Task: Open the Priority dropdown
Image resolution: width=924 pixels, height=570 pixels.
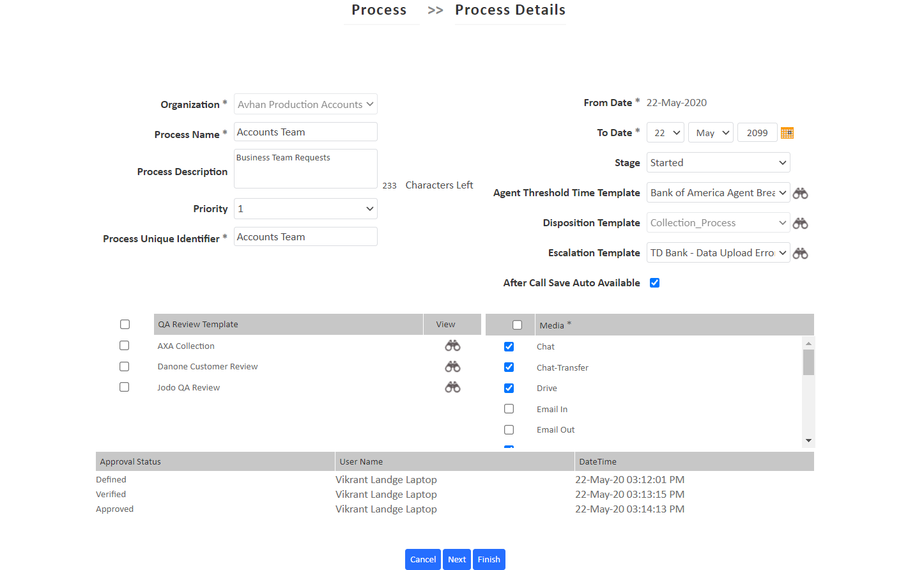Action: (x=305, y=208)
